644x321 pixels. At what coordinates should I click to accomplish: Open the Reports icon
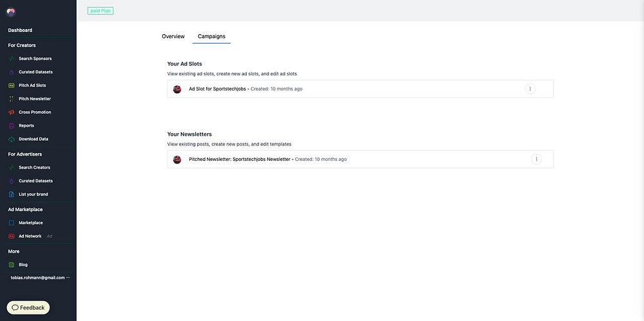click(12, 125)
